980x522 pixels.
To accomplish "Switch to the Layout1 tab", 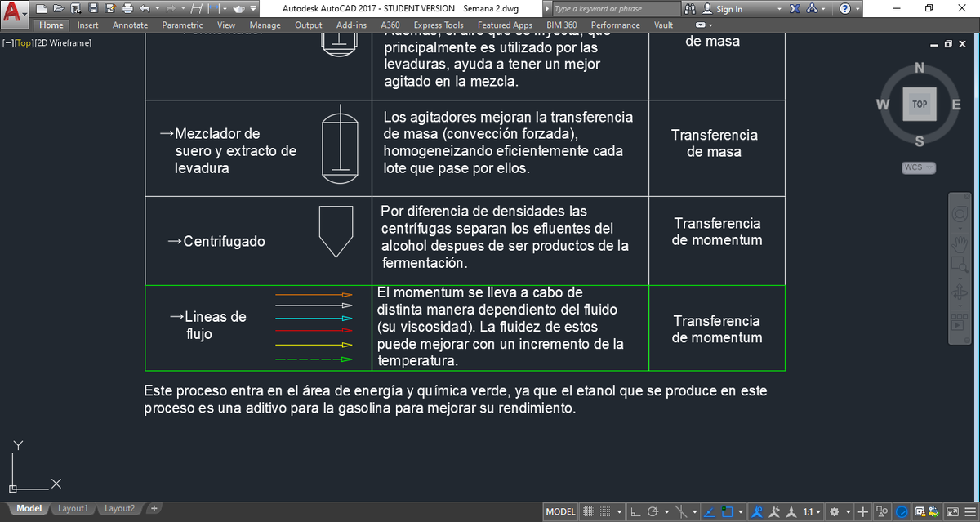I will coord(73,508).
